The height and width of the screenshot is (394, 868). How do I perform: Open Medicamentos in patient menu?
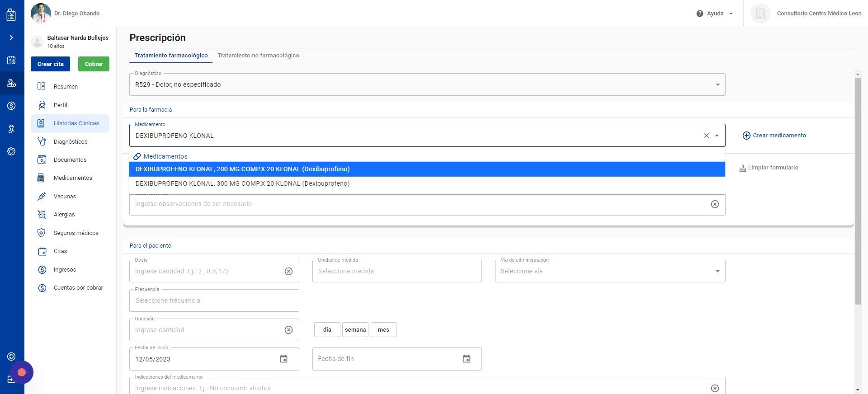pos(70,178)
